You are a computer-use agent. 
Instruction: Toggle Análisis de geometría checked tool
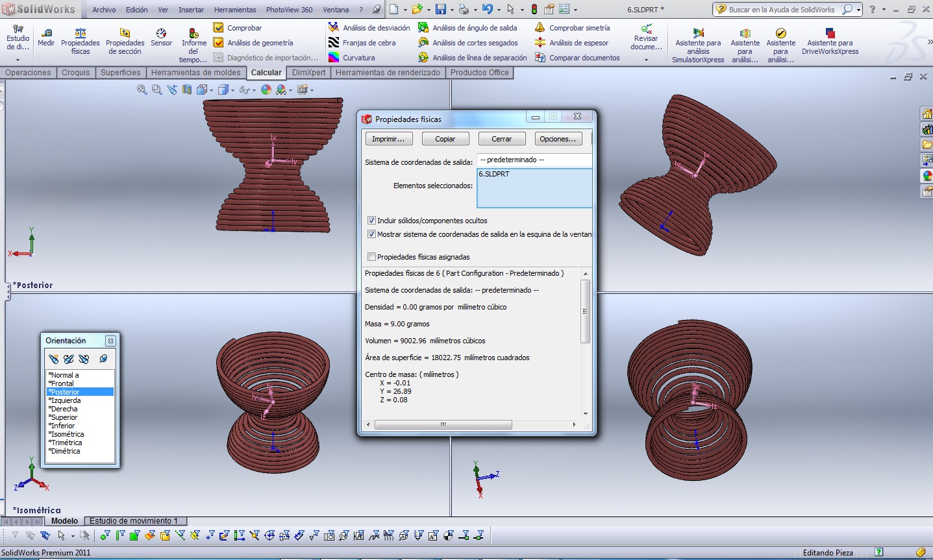[x=253, y=43]
